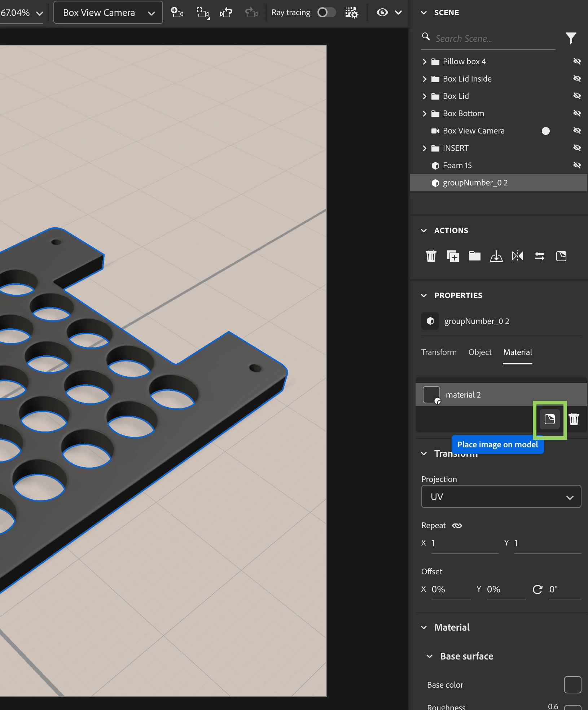Viewport: 588px width, 710px height.
Task: Click the scene filter funnel icon
Action: [x=571, y=38]
